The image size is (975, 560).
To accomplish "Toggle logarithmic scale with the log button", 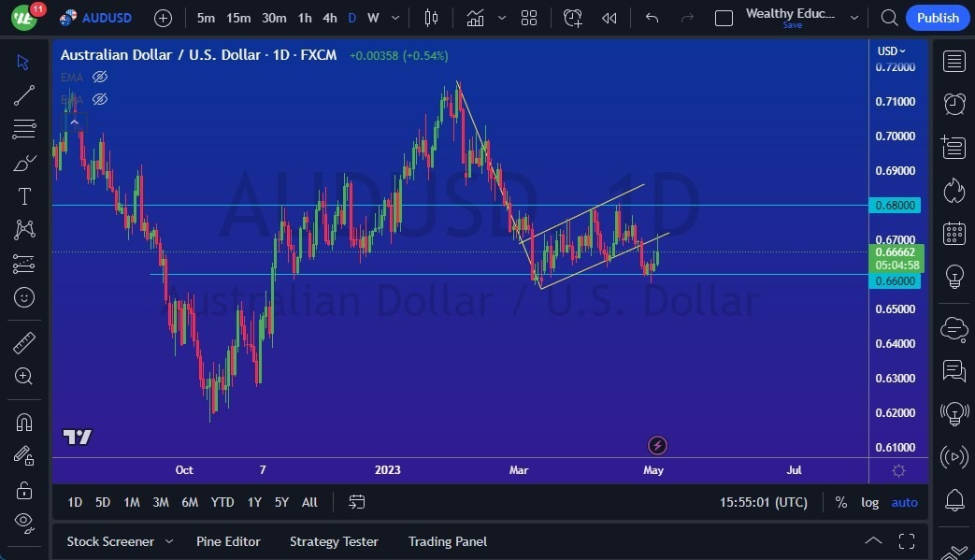I will point(869,502).
